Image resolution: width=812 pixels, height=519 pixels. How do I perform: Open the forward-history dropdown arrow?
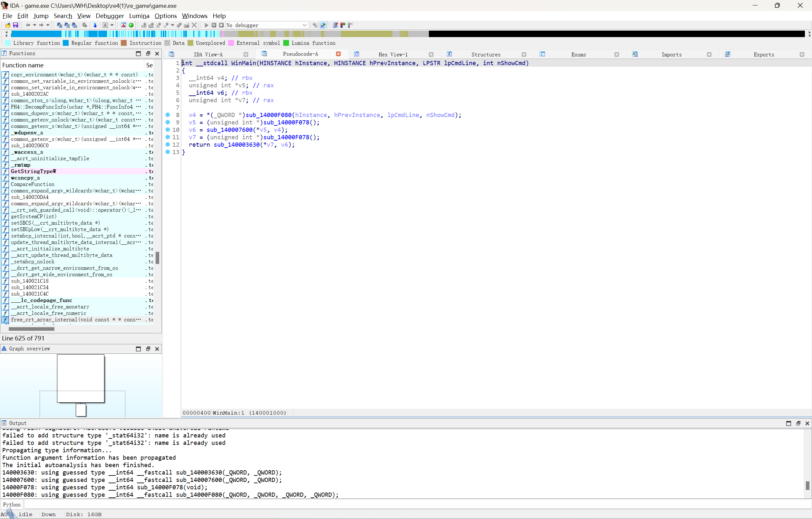point(48,25)
